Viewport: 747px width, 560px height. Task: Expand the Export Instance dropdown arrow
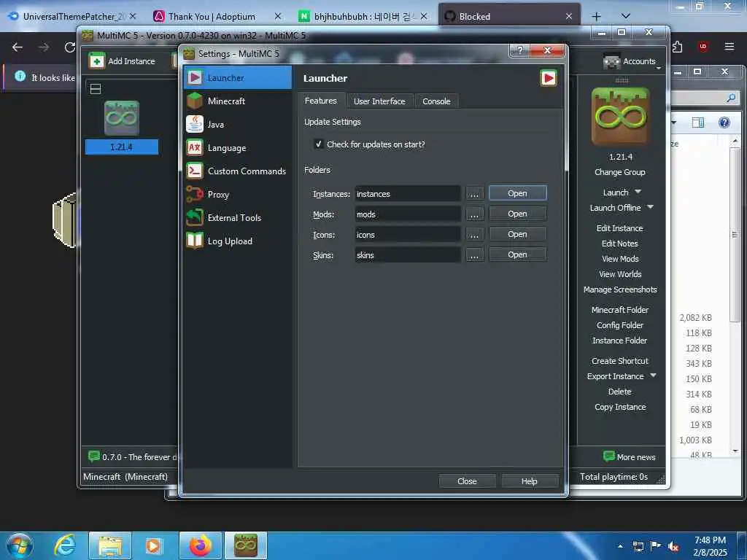pyautogui.click(x=653, y=376)
